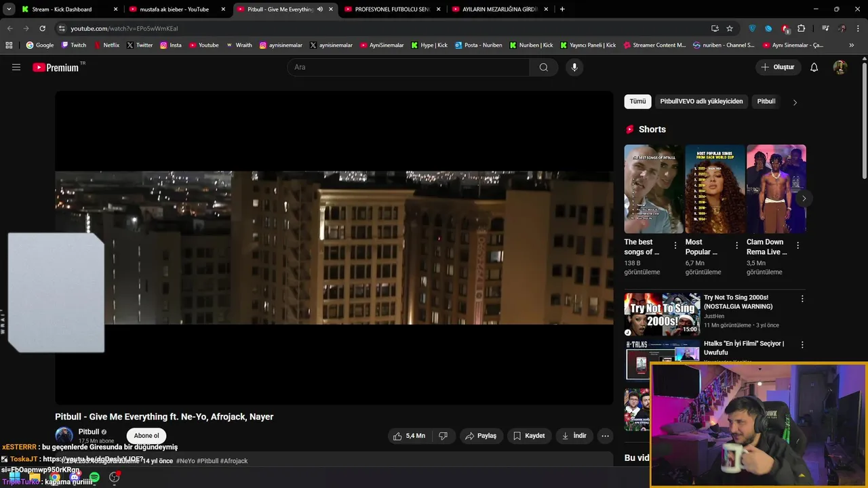Screen dimensions: 868x488
Task: Open Clam Down Rema Live short thumbnail
Action: 776,188
